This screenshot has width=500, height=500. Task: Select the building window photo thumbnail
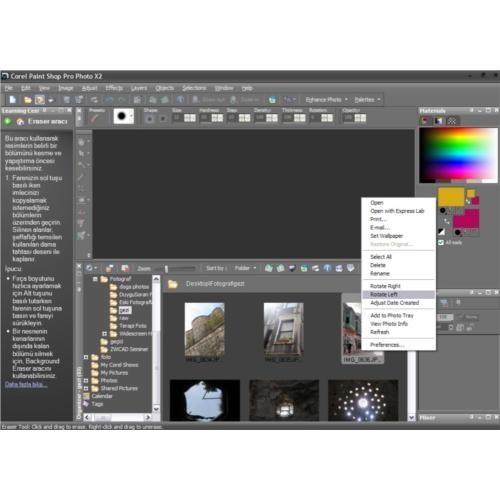pos(284,329)
